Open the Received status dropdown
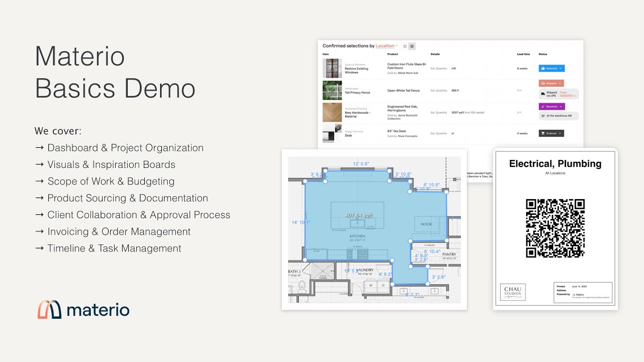Screen dimensions: 644x362 click(552, 107)
